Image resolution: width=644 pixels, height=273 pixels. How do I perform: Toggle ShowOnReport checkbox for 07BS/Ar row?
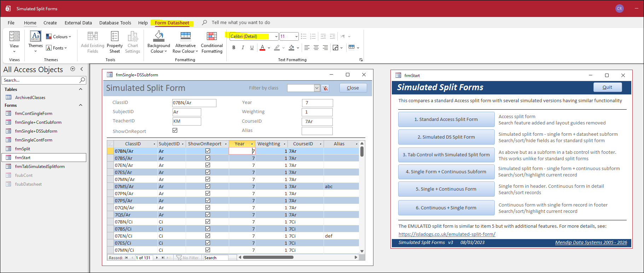(x=208, y=158)
